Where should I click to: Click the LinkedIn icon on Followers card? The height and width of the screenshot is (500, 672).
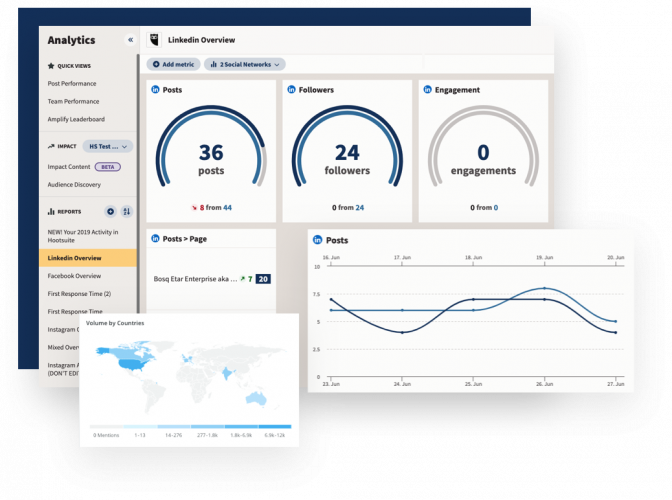pyautogui.click(x=291, y=90)
